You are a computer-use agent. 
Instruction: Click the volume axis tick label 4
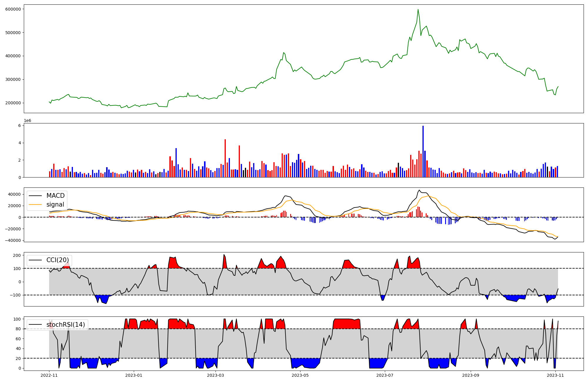(x=19, y=143)
